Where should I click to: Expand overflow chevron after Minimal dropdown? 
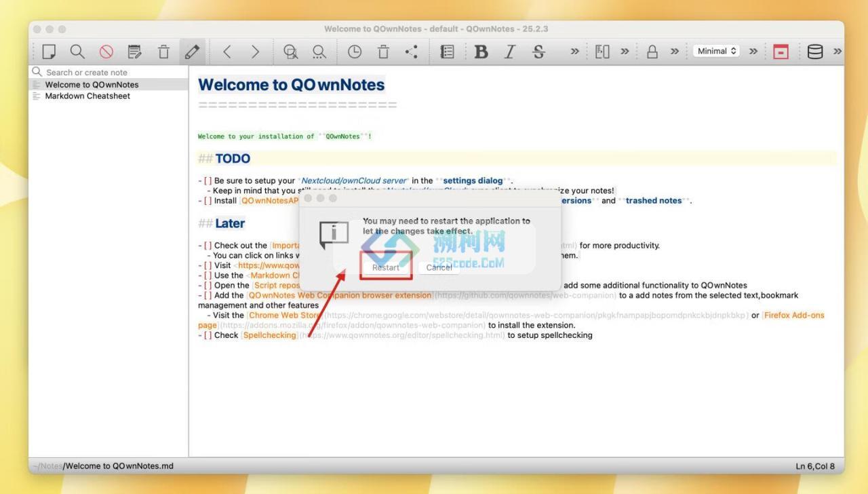(753, 52)
